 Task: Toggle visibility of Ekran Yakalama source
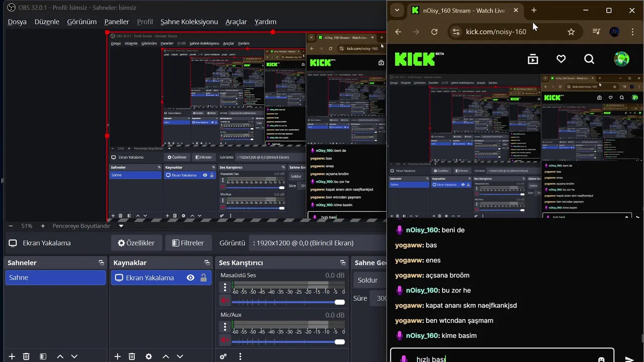pos(191,278)
